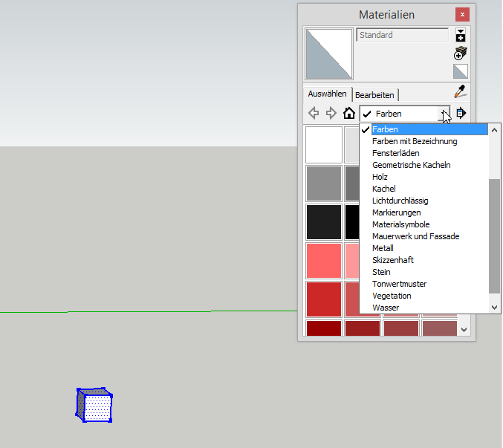Screen dimensions: 503x448
Task: Select Metall in the dropdown list
Action: 383,248
